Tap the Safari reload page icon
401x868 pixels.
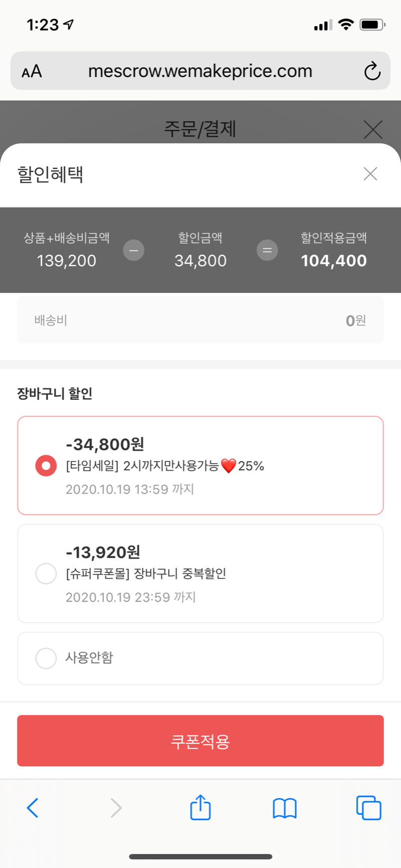point(372,71)
